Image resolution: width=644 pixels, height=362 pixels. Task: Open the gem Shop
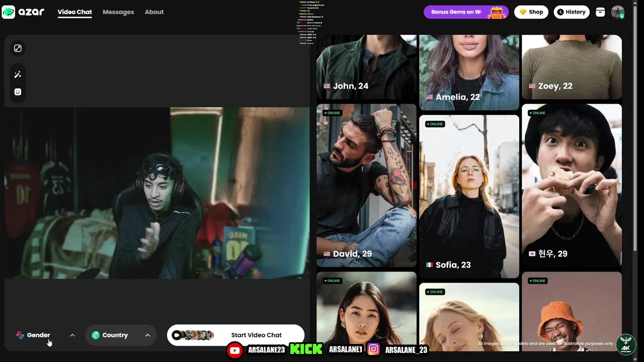coord(531,12)
